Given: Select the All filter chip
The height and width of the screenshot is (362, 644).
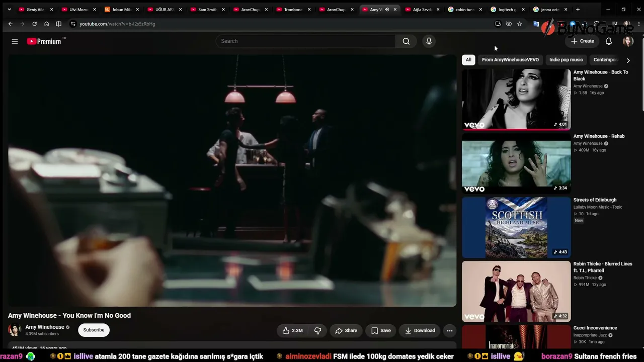Looking at the screenshot, I should pos(468,60).
